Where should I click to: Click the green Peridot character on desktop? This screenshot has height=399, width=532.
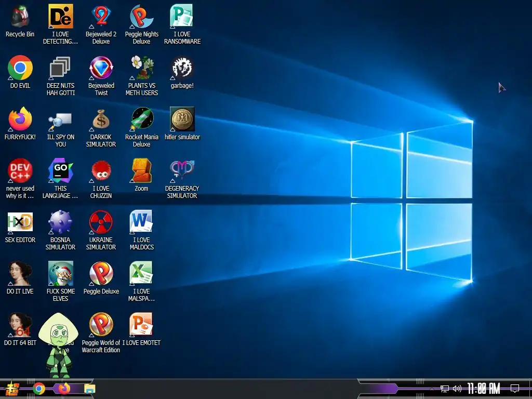pyautogui.click(x=59, y=344)
